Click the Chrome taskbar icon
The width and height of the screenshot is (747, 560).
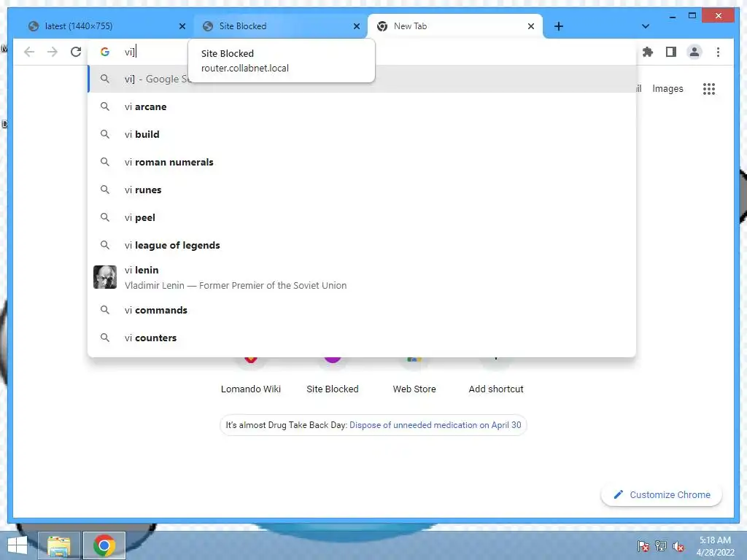coord(104,545)
